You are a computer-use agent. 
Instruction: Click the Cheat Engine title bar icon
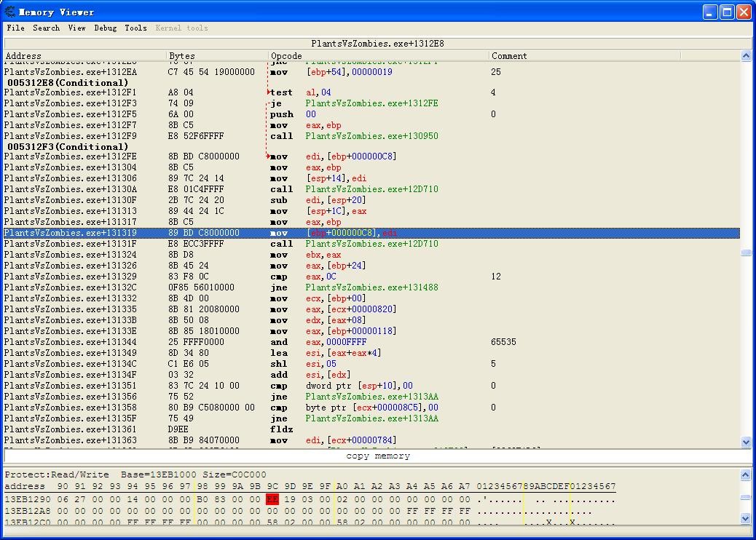click(9, 12)
